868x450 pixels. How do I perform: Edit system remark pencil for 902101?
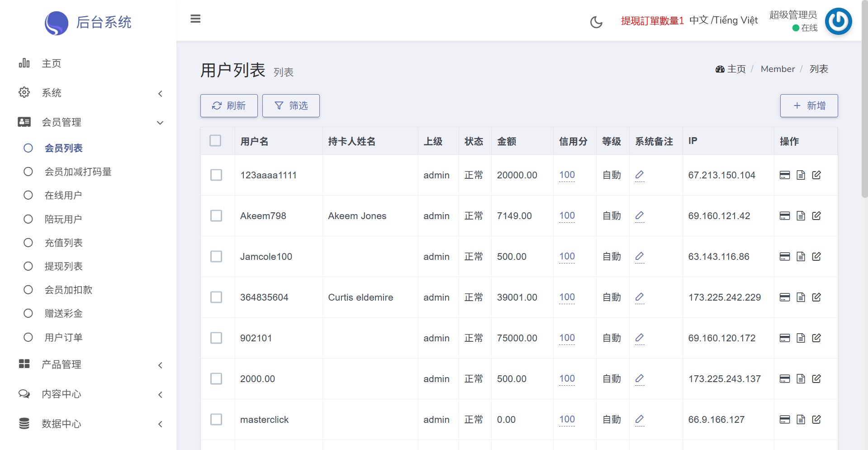coord(640,338)
